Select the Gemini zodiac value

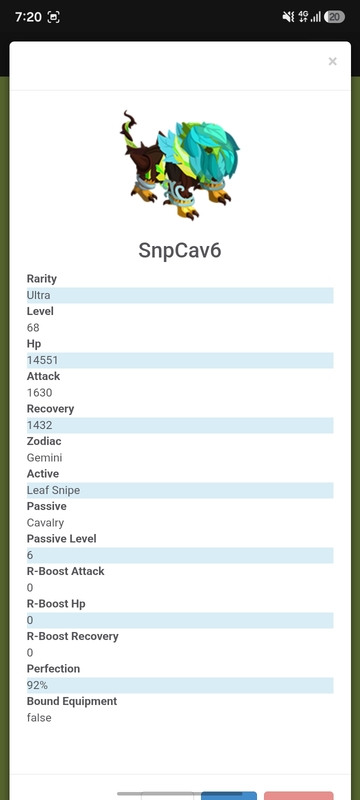pyautogui.click(x=44, y=458)
